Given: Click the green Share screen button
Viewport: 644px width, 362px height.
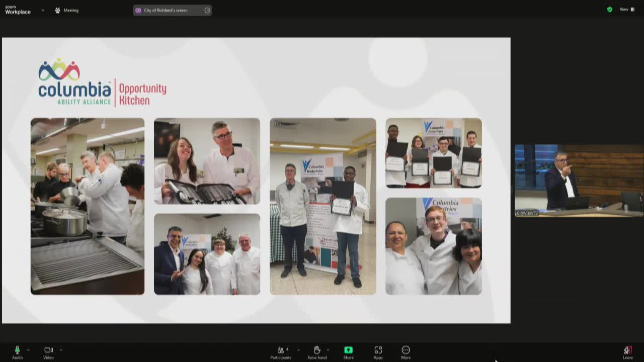Looking at the screenshot, I should (x=348, y=352).
